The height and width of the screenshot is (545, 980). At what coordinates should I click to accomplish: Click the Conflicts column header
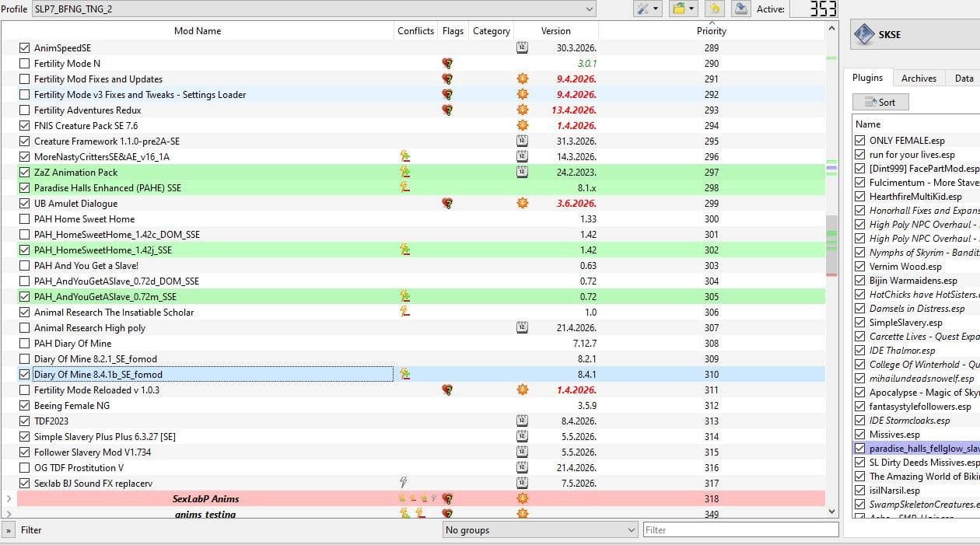point(415,31)
